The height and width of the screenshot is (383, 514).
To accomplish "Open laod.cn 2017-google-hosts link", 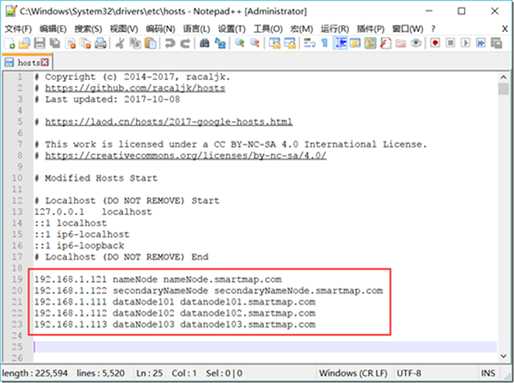I will 169,122.
